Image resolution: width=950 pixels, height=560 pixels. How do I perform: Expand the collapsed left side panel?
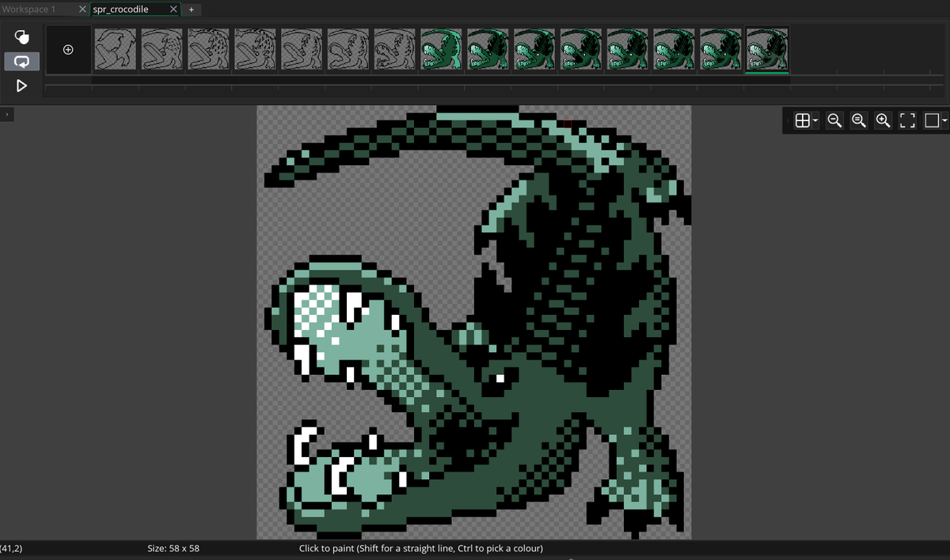click(6, 115)
